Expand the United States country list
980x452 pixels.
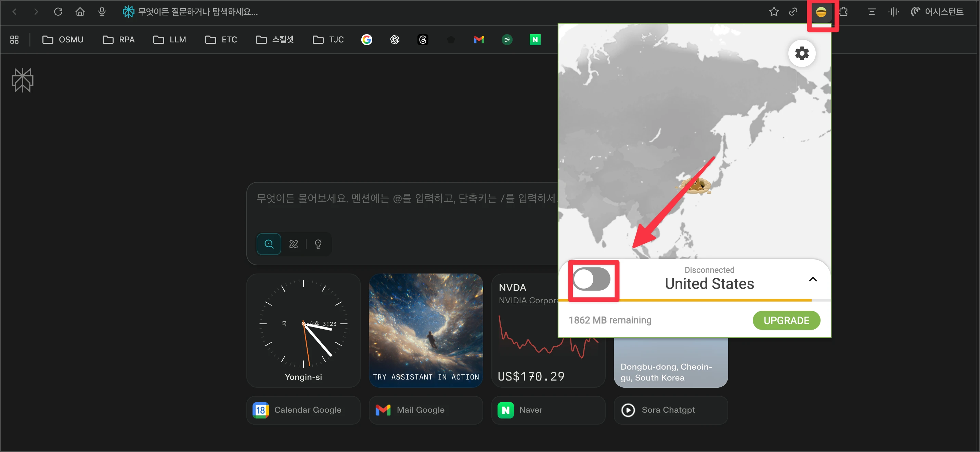click(813, 279)
